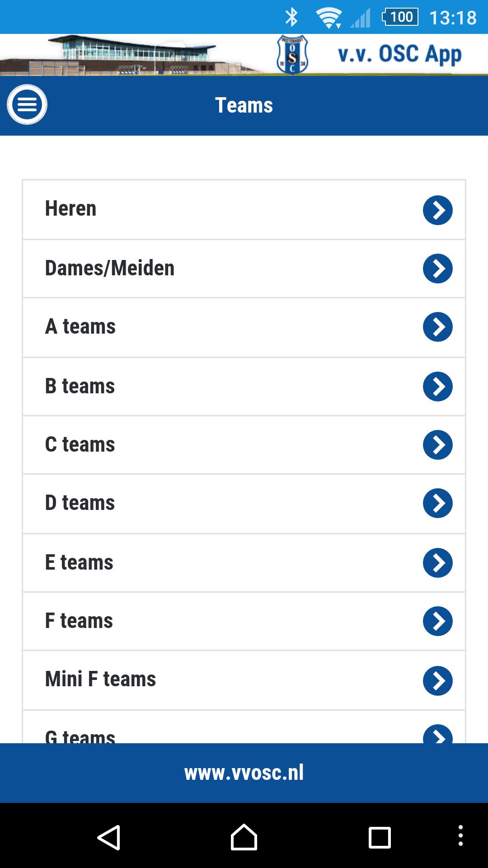Expand the C teams chevron
Viewport: 488px width, 868px height.
437,445
